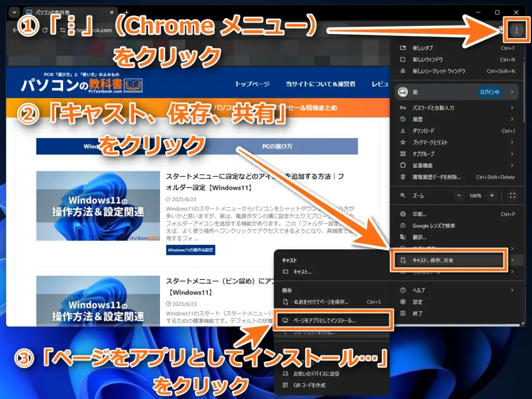Enter fullscreen using the zoom row icon
The width and height of the screenshot is (532, 399).
512,195
